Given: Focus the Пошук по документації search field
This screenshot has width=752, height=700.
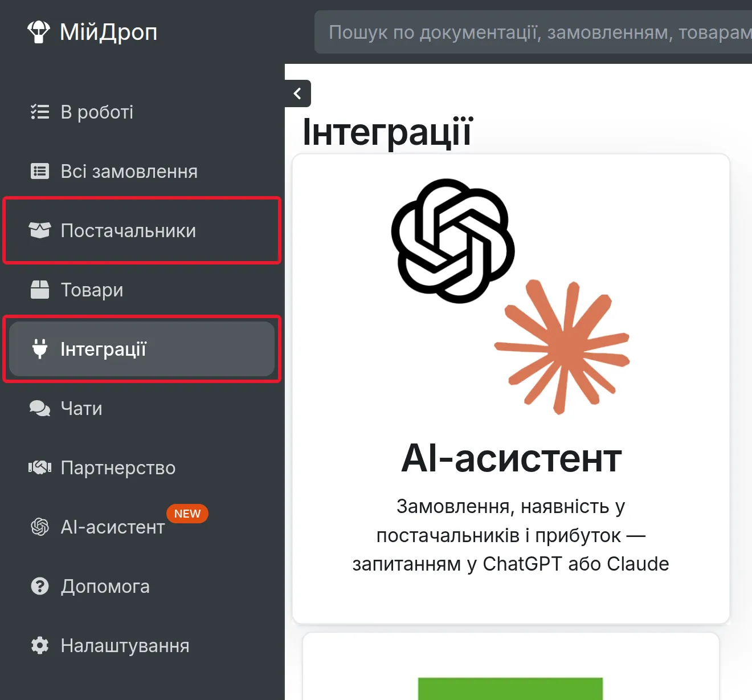Looking at the screenshot, I should (x=533, y=32).
